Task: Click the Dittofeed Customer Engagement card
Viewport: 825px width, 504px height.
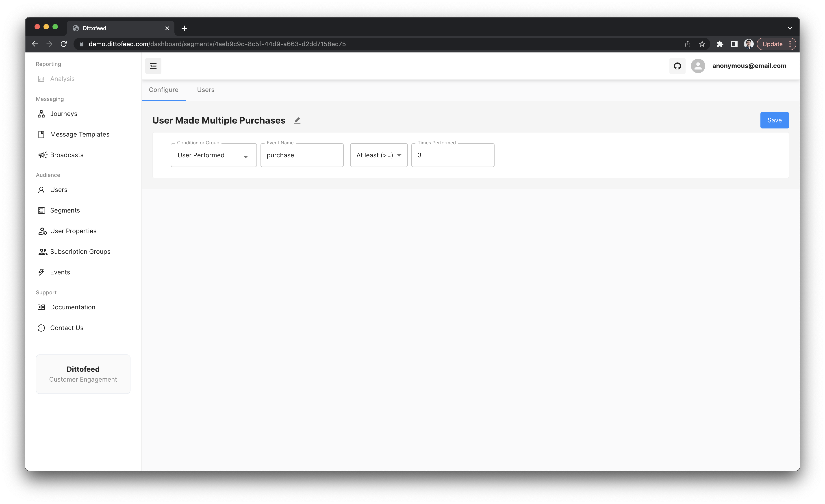Action: [83, 374]
